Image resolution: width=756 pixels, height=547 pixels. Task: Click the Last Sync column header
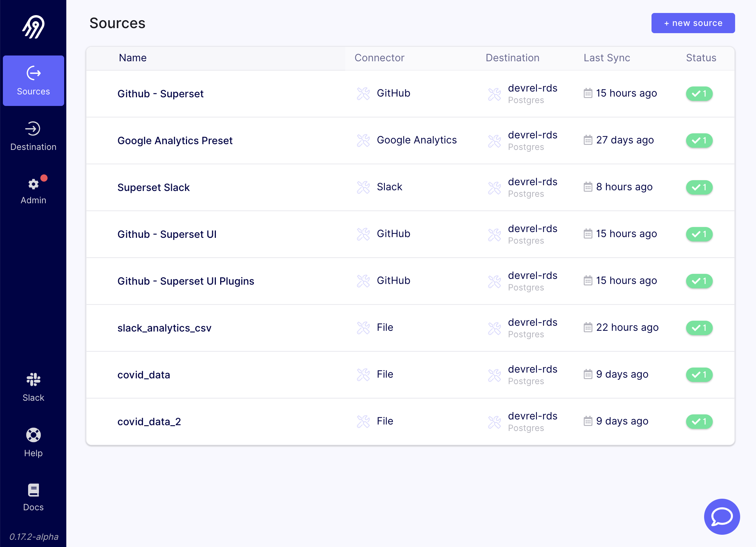pos(606,58)
